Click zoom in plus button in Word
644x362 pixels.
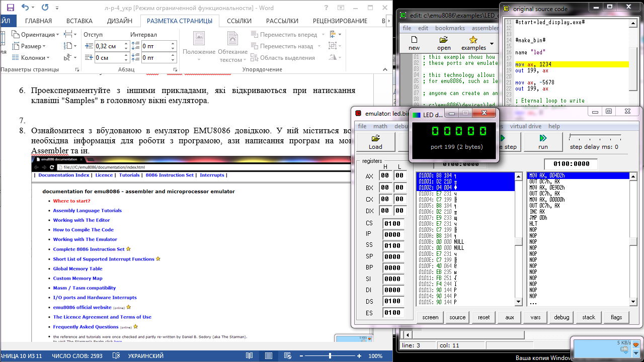359,356
